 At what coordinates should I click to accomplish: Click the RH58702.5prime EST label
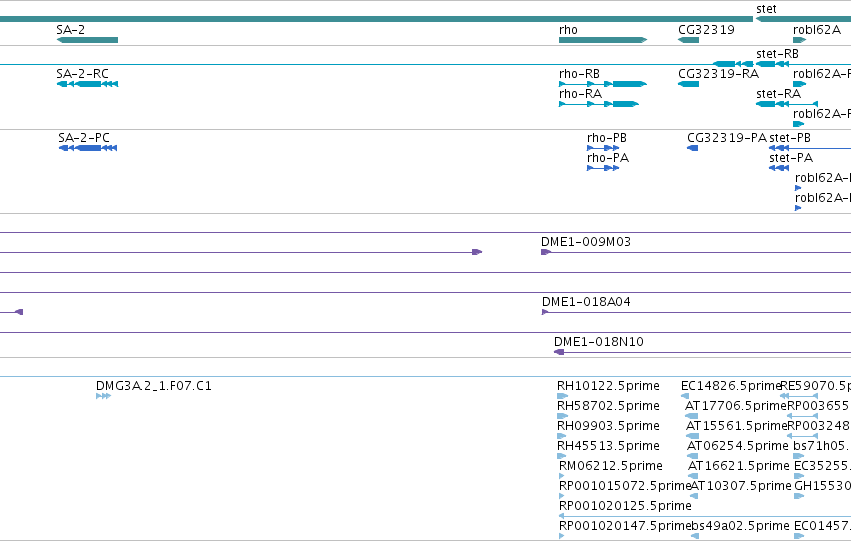608,406
